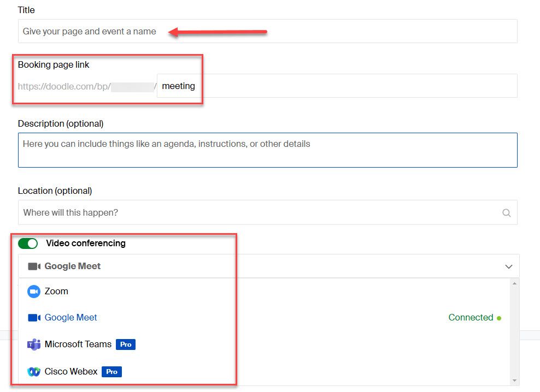Click the Zoom app icon
This screenshot has height=392, width=540.
pyautogui.click(x=34, y=291)
